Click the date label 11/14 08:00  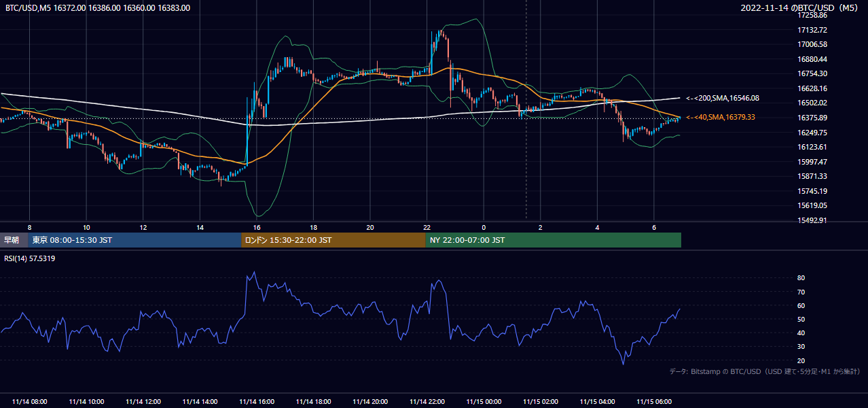[30, 402]
